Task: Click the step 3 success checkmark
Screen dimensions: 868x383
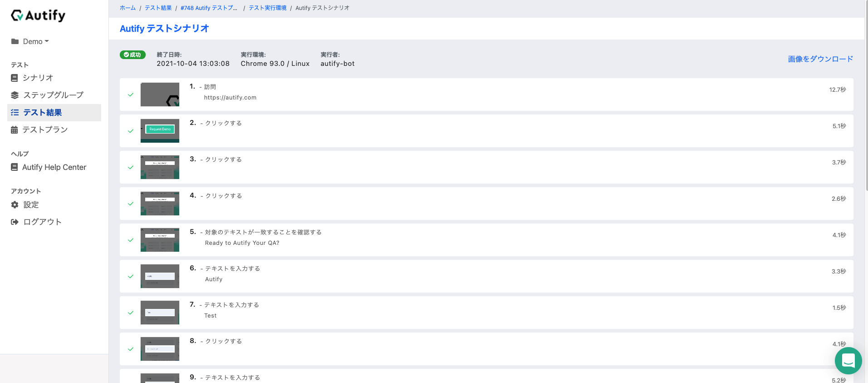Action: tap(131, 167)
